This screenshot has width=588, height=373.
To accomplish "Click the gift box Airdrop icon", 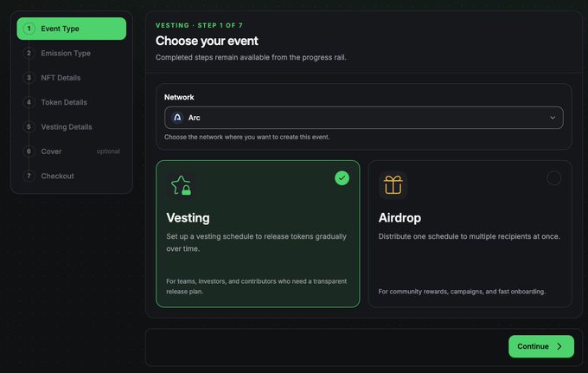I will point(393,185).
